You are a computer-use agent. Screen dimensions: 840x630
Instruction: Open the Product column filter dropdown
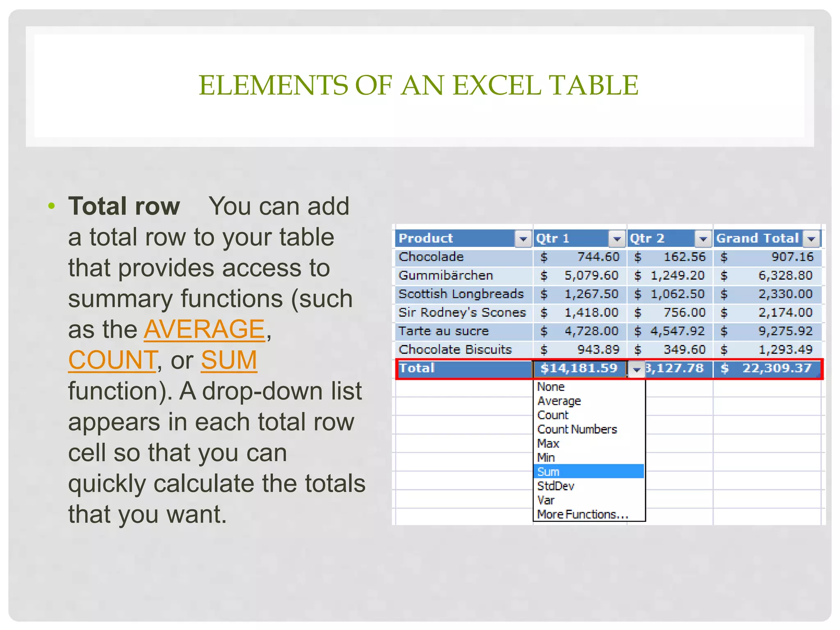click(523, 239)
